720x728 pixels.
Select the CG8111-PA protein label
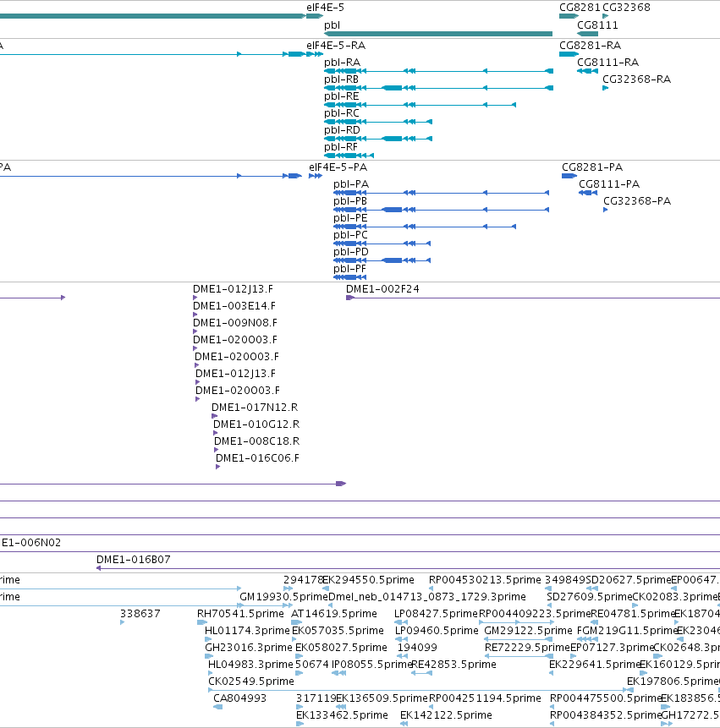(609, 184)
